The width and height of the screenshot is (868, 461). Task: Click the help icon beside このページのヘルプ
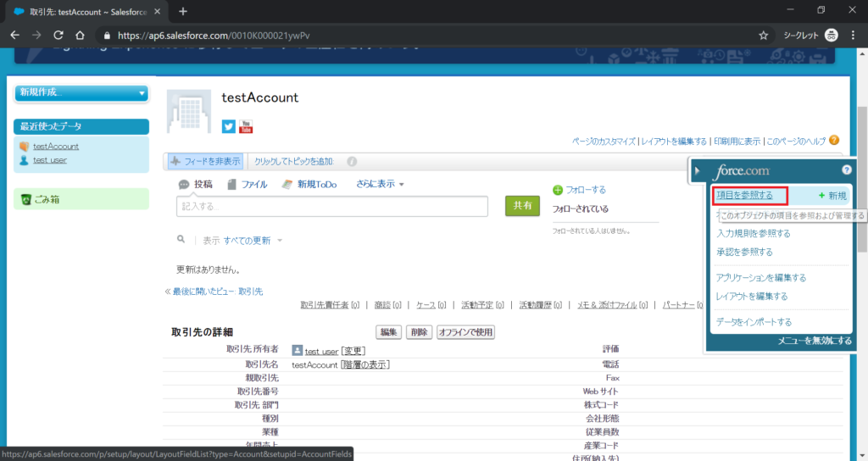[x=834, y=140]
